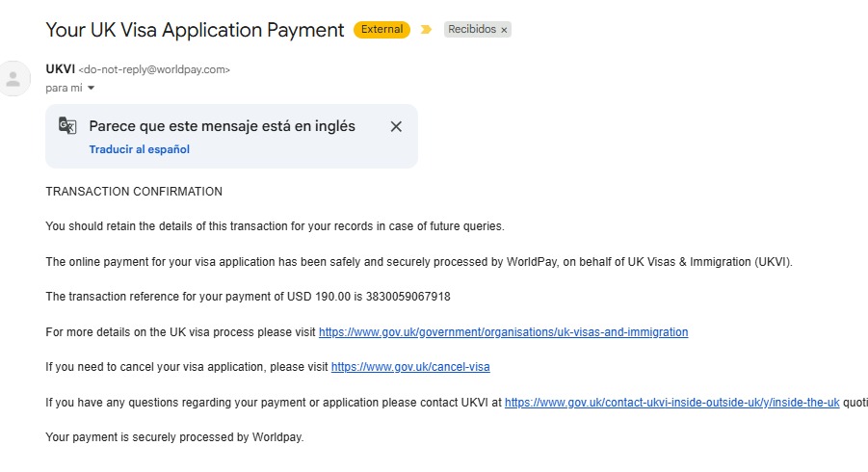Screen dimensions: 868x472
Task: Click the sender name UKVI
Action: (x=61, y=69)
